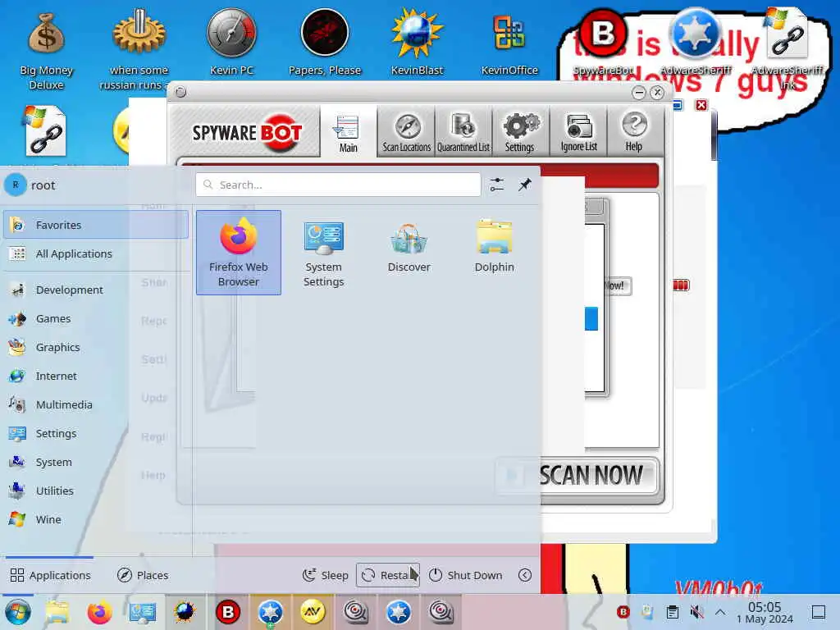This screenshot has width=840, height=630.
Task: Open SpywareBot Help tab
Action: (x=634, y=132)
